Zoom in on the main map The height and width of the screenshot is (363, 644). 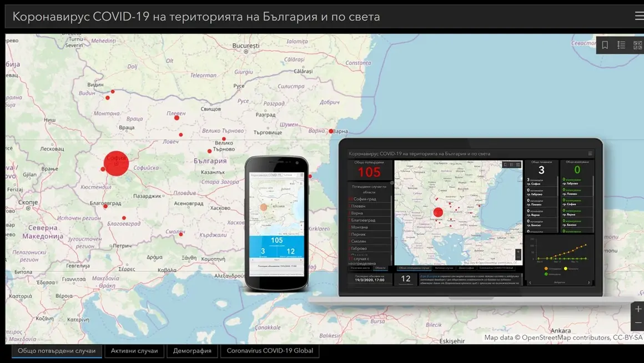click(x=638, y=309)
